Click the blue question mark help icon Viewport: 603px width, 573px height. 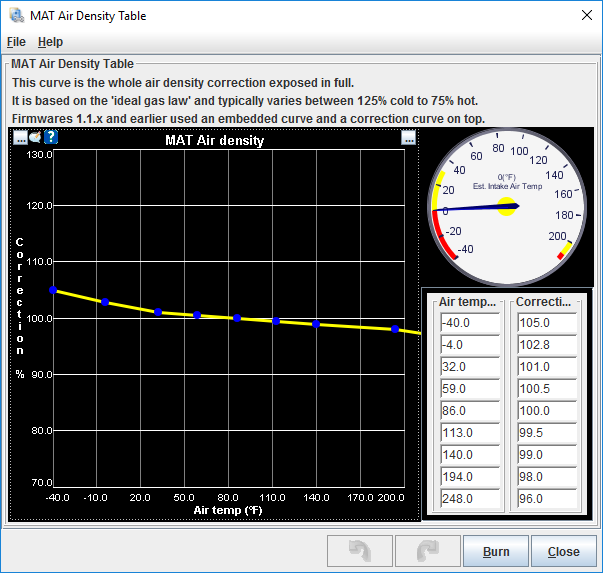tap(51, 138)
